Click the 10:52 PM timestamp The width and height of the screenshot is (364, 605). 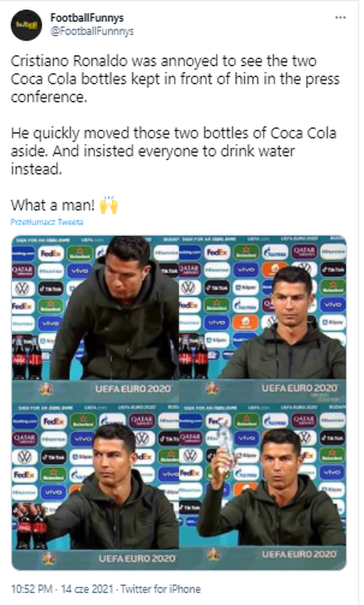[x=32, y=589]
